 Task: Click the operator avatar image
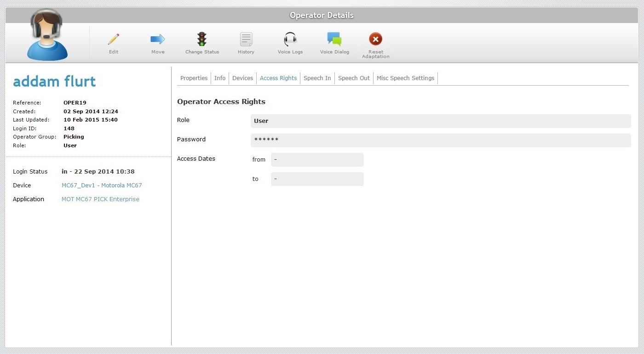pyautogui.click(x=47, y=35)
